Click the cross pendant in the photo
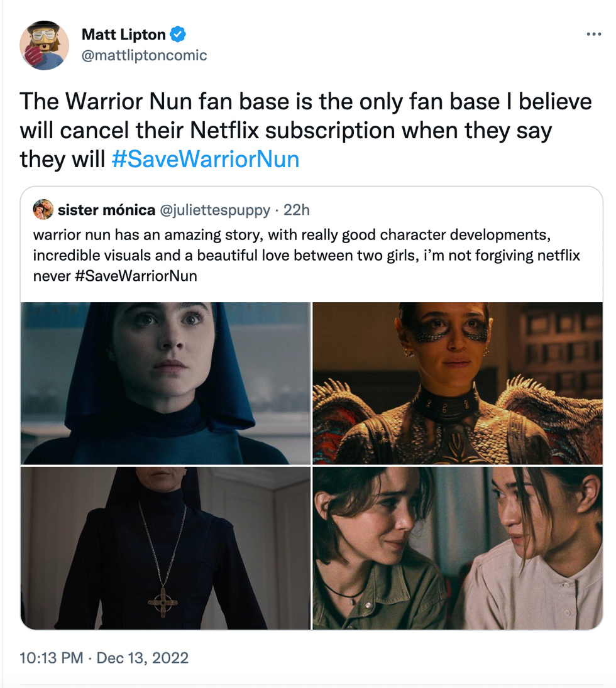The height and width of the screenshot is (688, 616). [x=163, y=603]
